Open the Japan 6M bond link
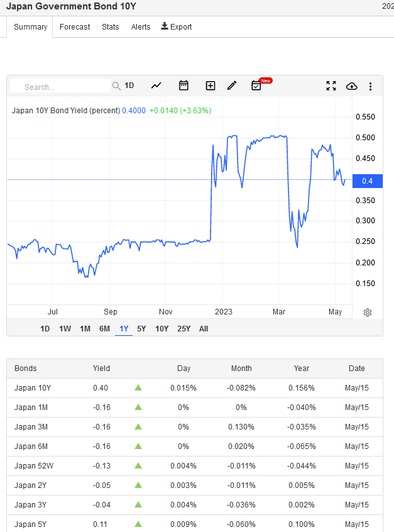The height and width of the screenshot is (532, 394). 31,446
